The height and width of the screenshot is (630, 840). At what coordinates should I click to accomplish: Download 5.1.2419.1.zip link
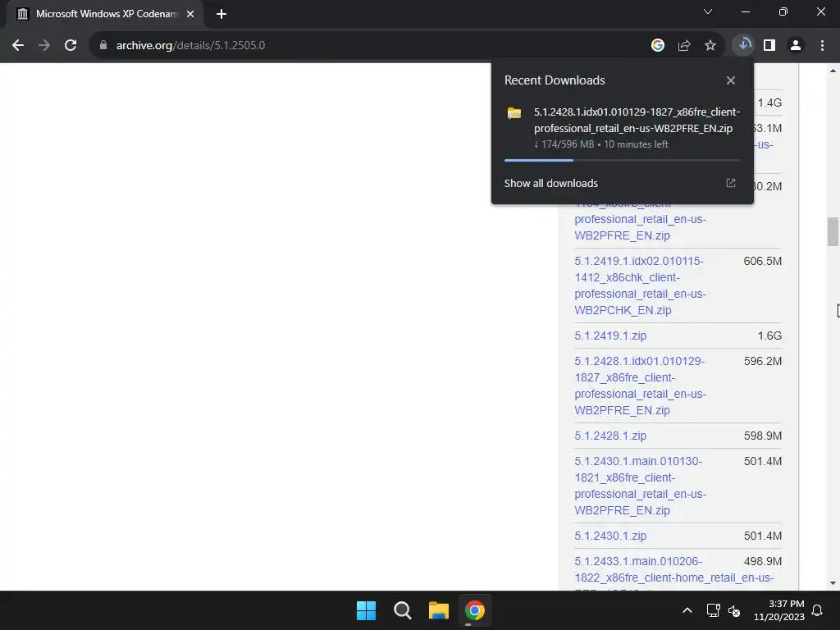(610, 336)
